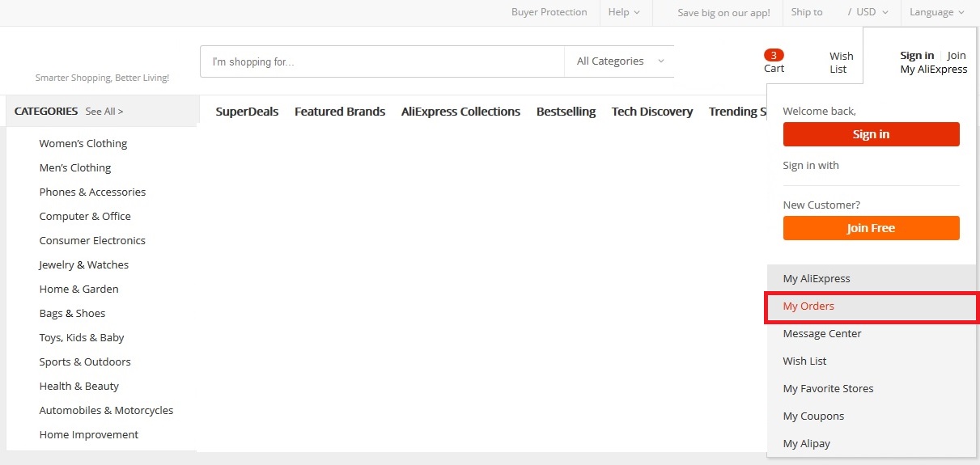Click the orange Join Free button

(x=871, y=228)
